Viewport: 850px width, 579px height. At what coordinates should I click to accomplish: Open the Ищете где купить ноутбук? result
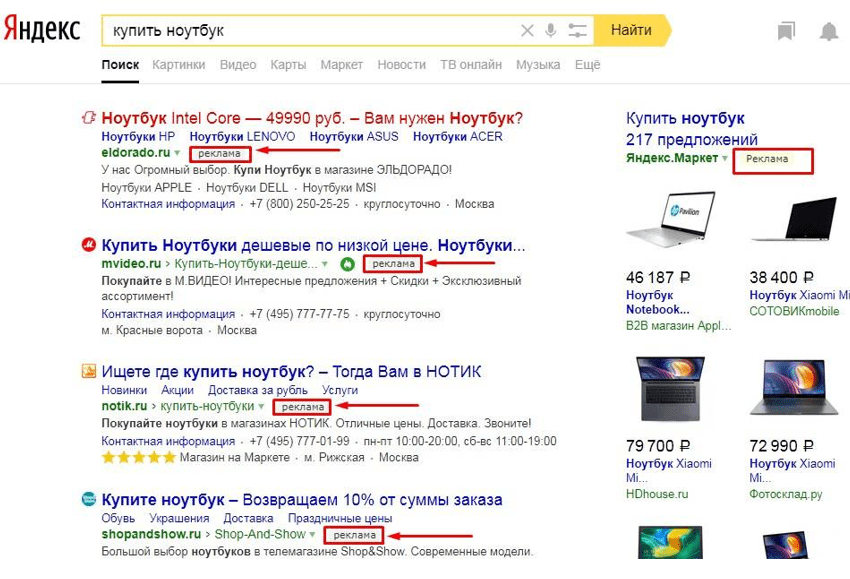coord(291,372)
